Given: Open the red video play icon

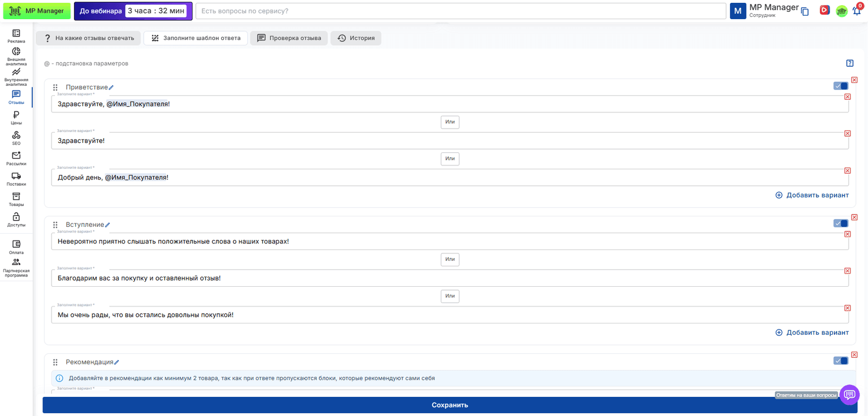Looking at the screenshot, I should [824, 10].
